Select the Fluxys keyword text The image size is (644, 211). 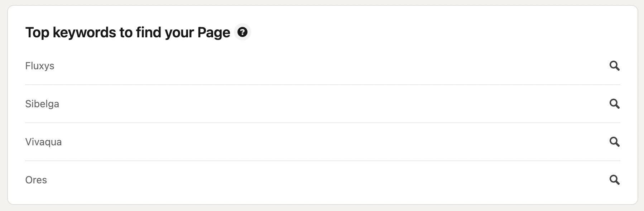point(40,66)
